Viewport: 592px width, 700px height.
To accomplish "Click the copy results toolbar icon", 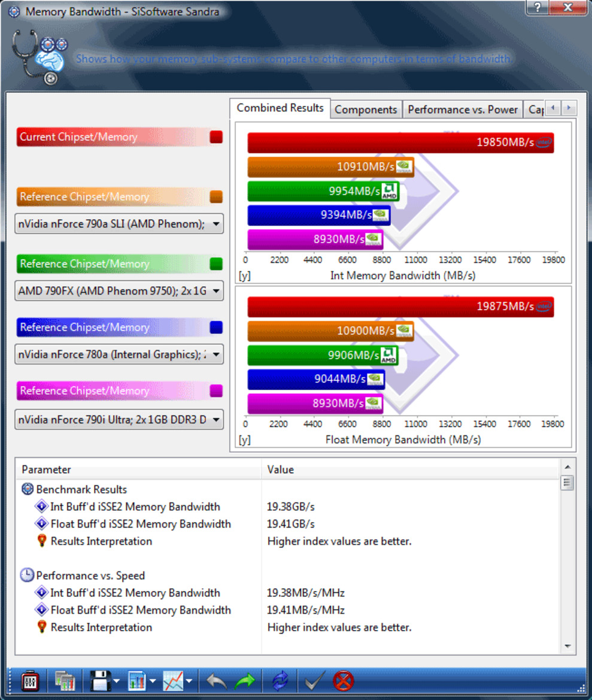I will pos(65,681).
